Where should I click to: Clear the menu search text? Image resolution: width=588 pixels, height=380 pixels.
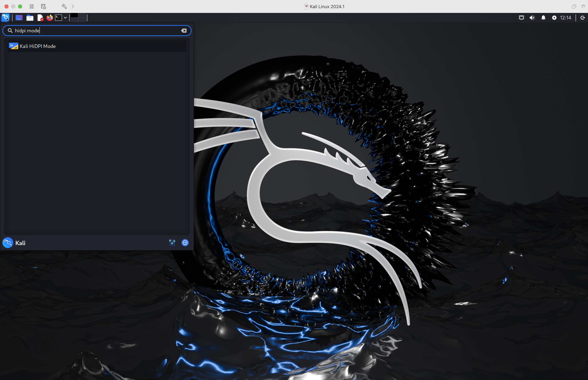click(x=184, y=31)
